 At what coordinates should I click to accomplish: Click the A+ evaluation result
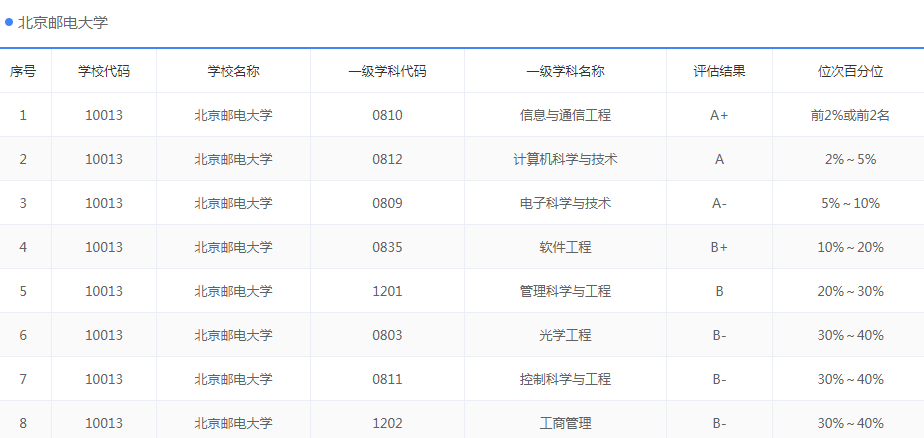pos(719,115)
